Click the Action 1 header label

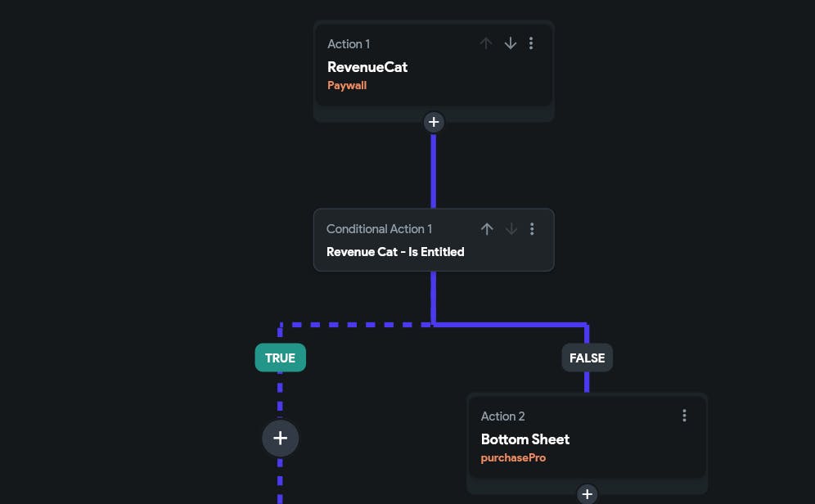point(349,44)
